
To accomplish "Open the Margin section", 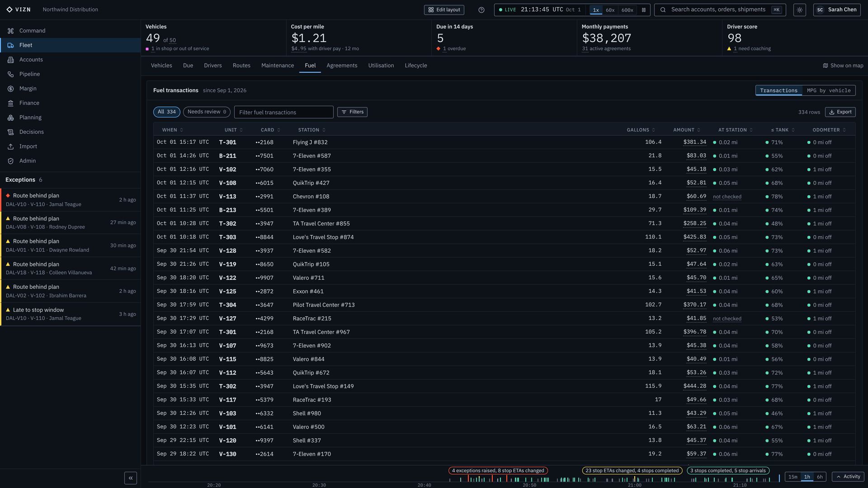I will pos(70,89).
